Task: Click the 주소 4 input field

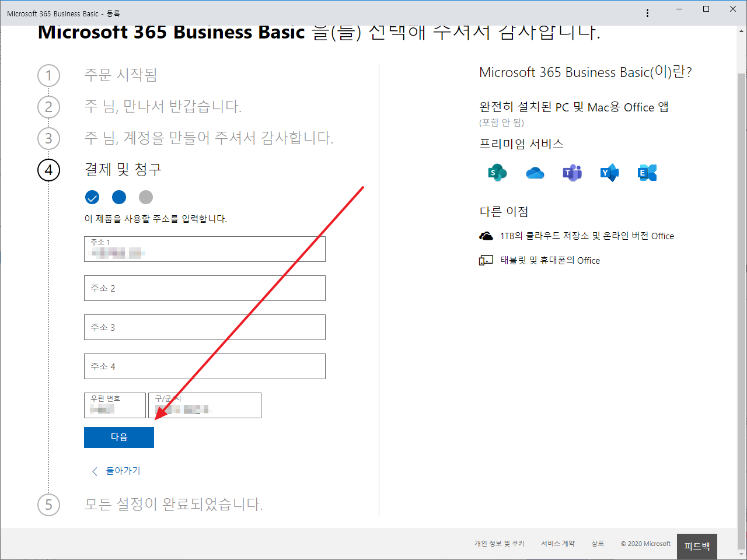Action: pos(205,366)
